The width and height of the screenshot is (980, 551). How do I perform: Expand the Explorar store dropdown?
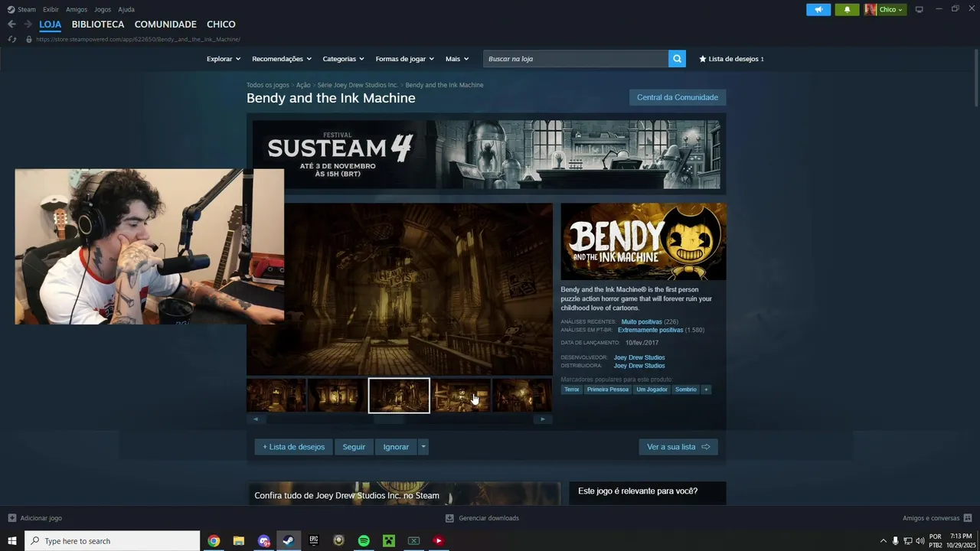[x=224, y=59]
